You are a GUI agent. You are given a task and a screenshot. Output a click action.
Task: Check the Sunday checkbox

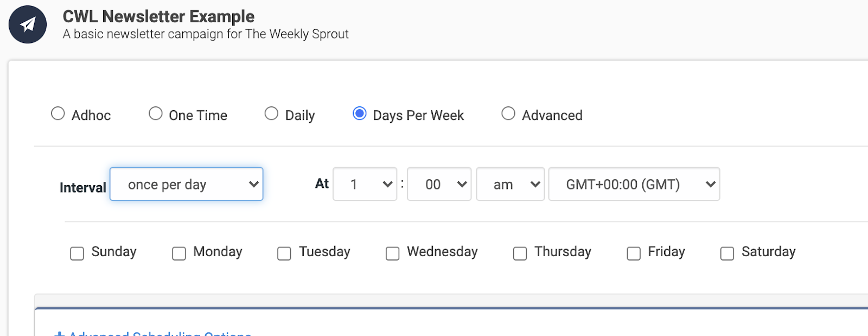77,253
